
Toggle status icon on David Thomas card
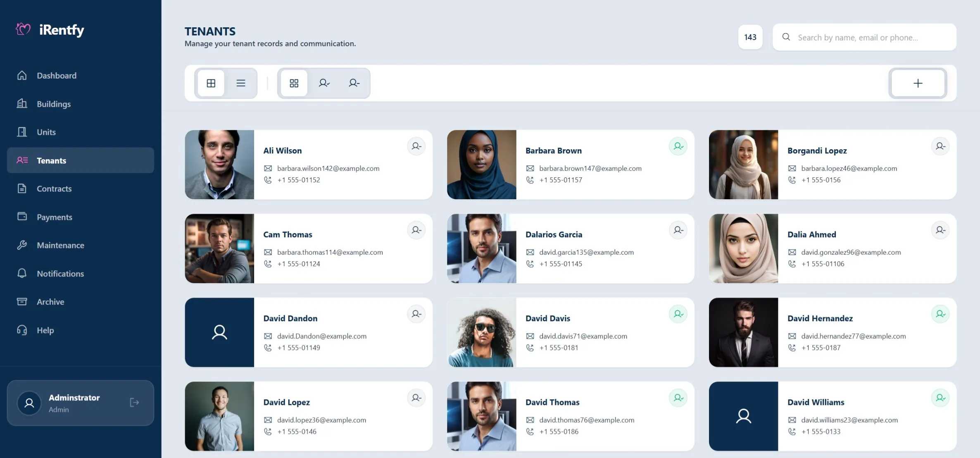(678, 398)
